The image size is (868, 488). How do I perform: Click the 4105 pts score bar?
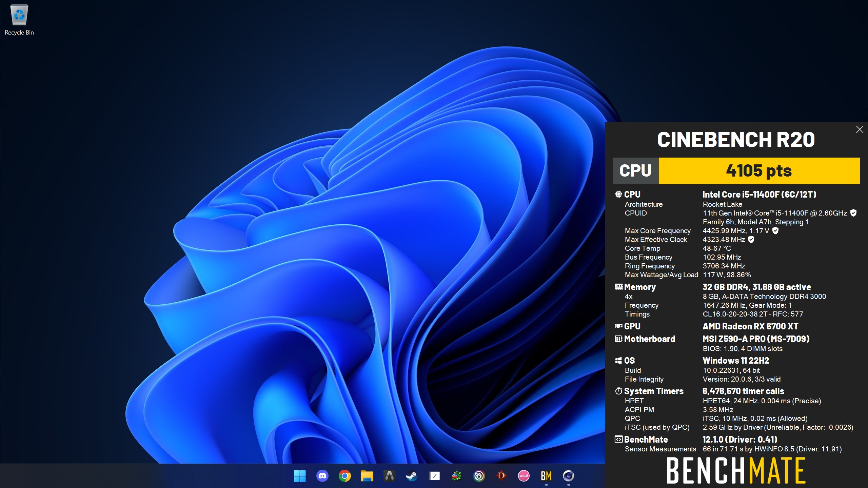(x=759, y=171)
